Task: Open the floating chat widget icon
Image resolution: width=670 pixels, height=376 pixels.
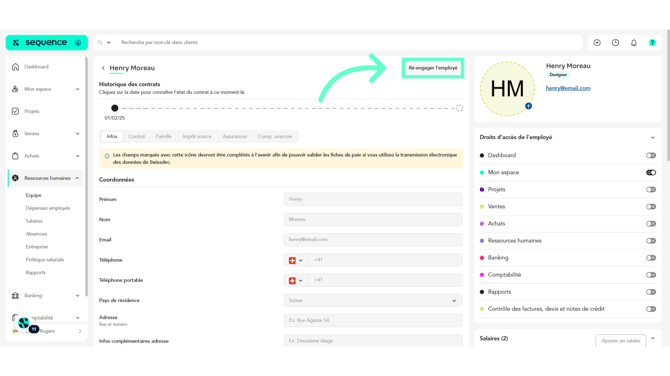Action: point(24,323)
